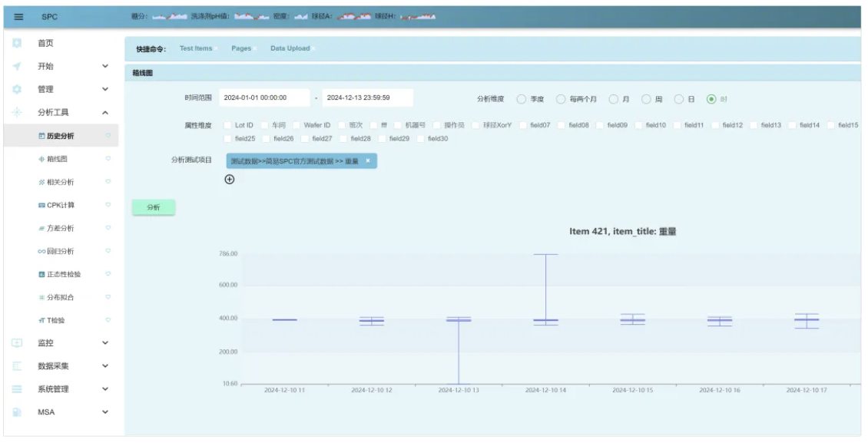Open the 洗涤剂pH值 sparkline in header
Viewport: 868px width, 443px height.
pos(251,17)
